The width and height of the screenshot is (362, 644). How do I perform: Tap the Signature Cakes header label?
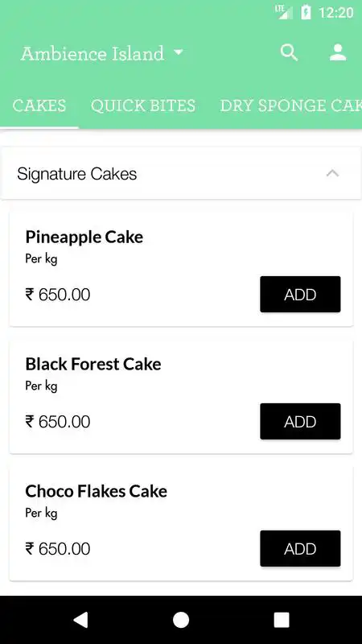pyautogui.click(x=76, y=174)
